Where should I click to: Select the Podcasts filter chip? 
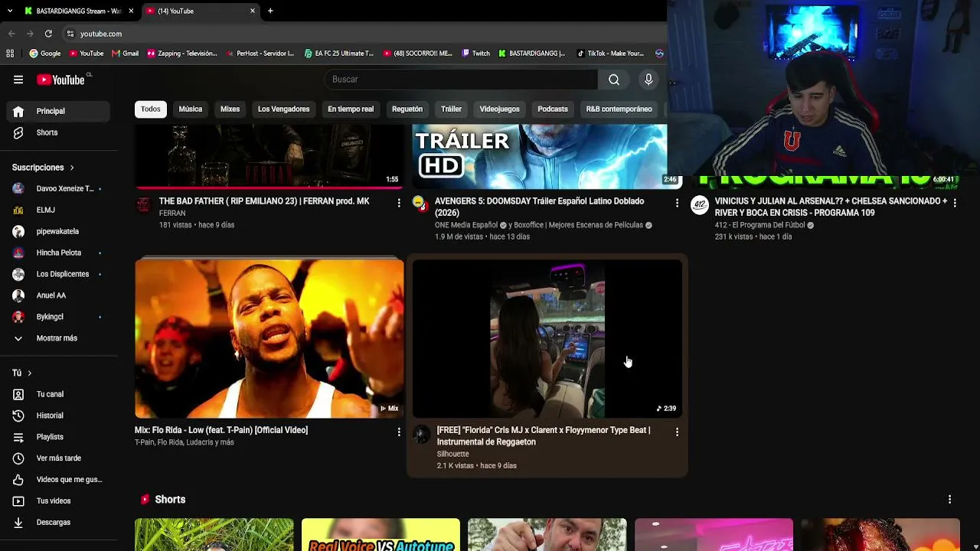tap(553, 109)
